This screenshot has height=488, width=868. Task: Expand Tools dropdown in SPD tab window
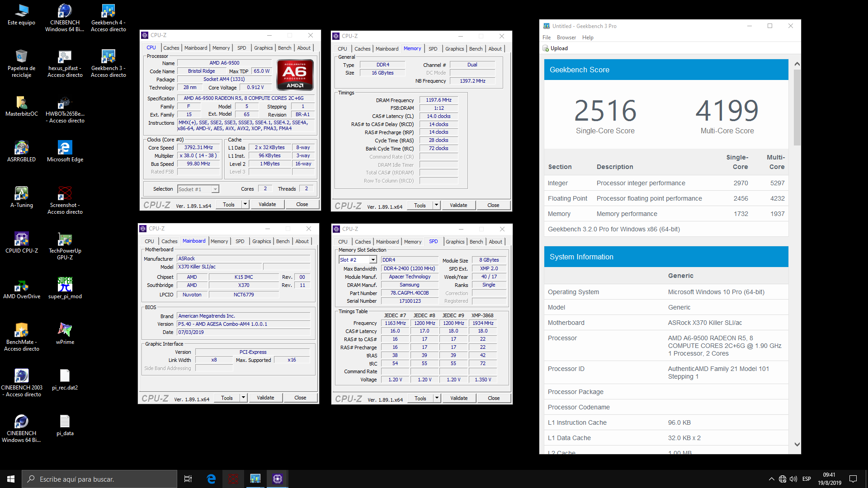point(437,398)
